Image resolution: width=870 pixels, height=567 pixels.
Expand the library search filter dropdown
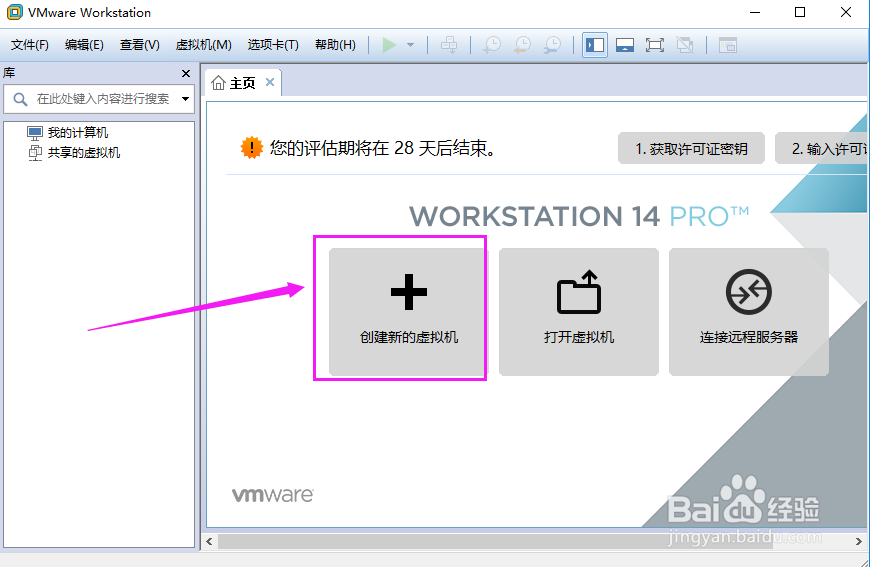tap(185, 99)
